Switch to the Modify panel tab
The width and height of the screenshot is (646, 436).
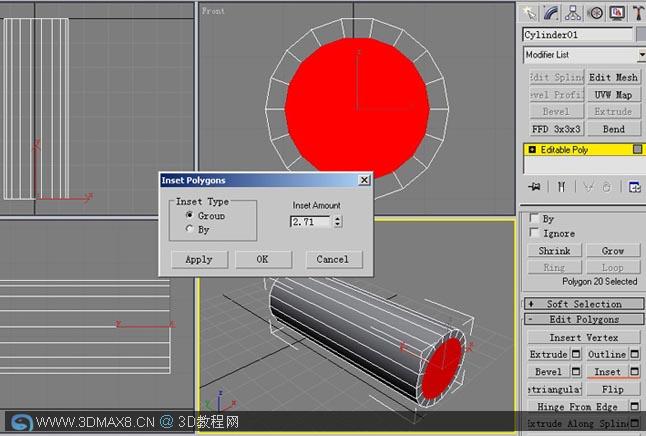[x=551, y=13]
